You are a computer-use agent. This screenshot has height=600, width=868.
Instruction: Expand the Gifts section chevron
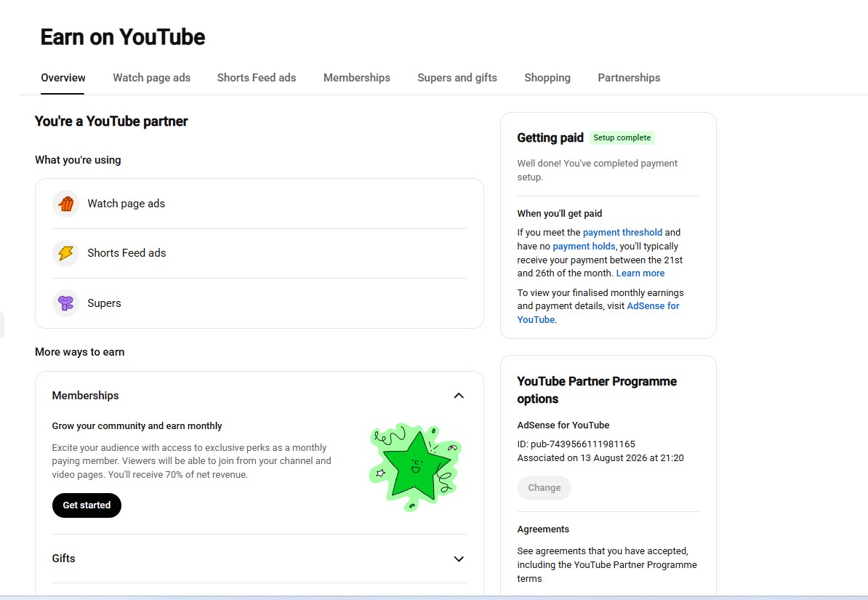point(459,559)
